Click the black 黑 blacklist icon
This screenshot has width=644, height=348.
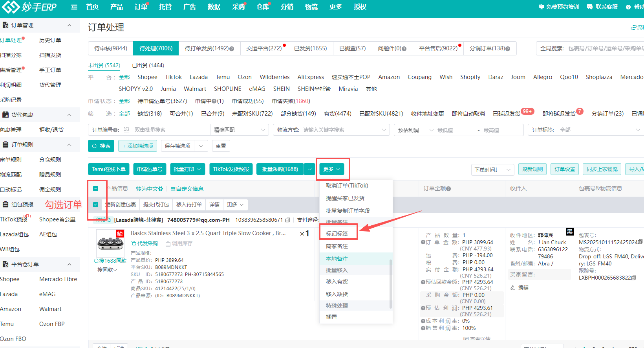coord(570,232)
